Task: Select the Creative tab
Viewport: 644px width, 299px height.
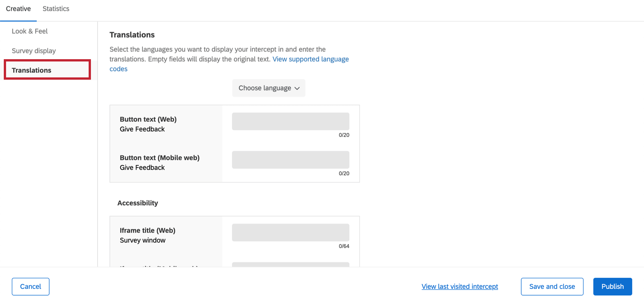Action: pyautogui.click(x=18, y=9)
